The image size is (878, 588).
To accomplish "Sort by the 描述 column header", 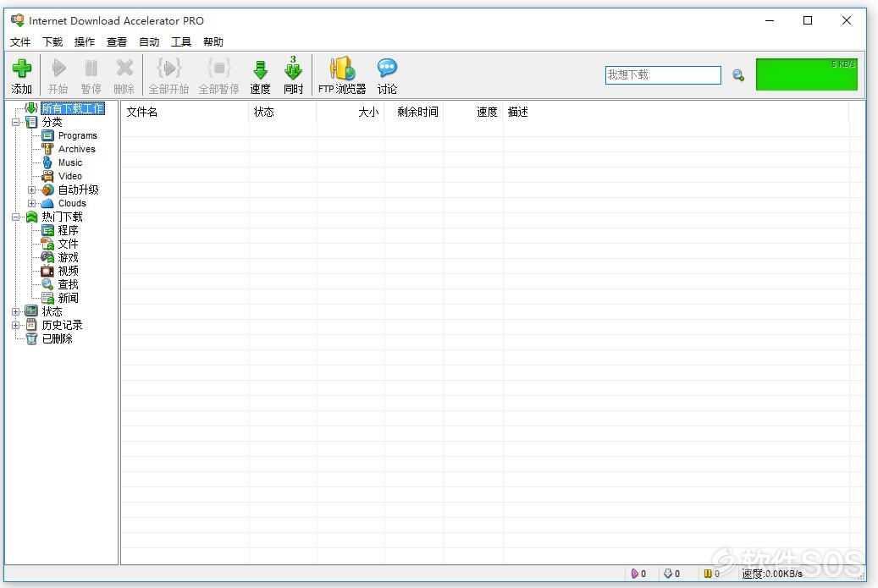I will click(x=676, y=112).
